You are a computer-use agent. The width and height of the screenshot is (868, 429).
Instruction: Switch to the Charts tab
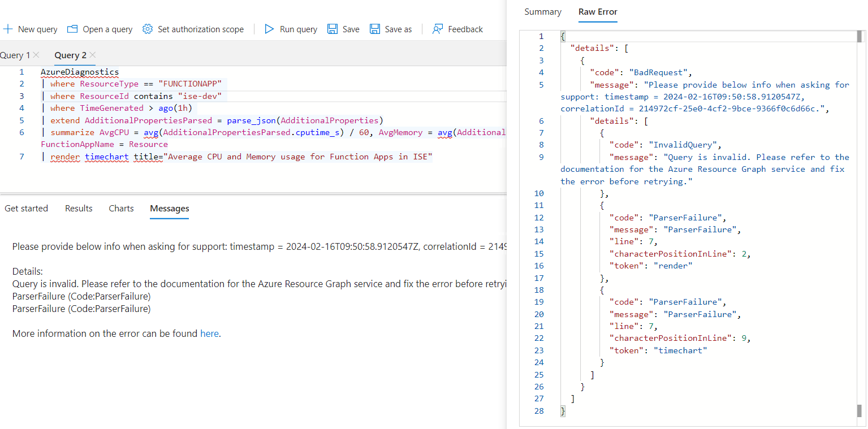tap(120, 208)
